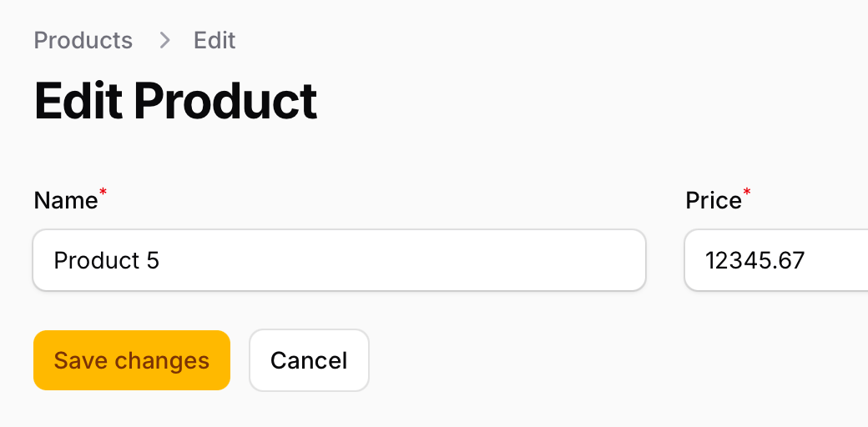
Task: Focus the Price input field
Action: click(776, 260)
